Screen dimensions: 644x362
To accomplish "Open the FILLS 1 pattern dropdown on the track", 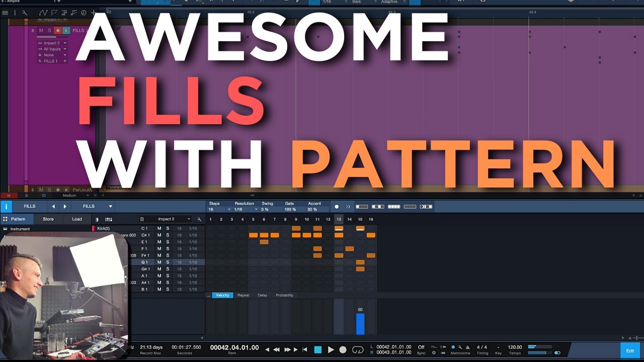I will click(52, 61).
